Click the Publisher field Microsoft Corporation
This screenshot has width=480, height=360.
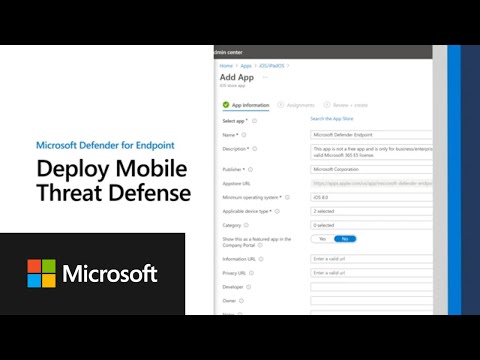(371, 169)
